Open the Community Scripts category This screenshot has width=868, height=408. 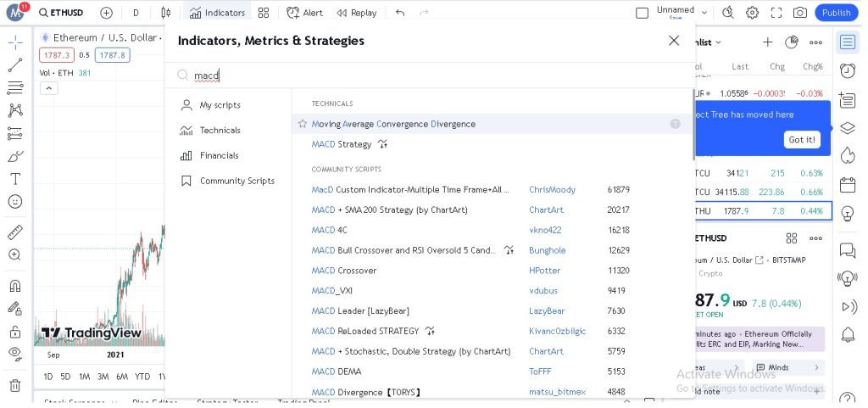tap(236, 181)
